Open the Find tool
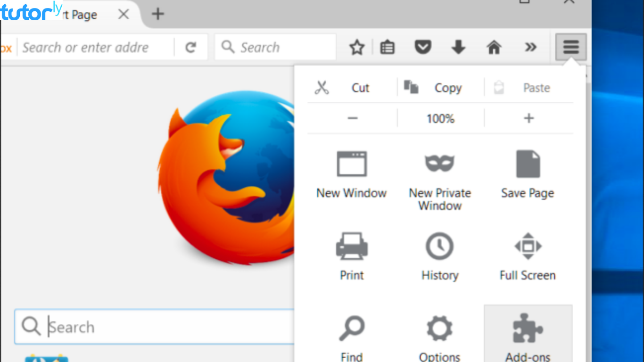This screenshot has height=362, width=644. 352,337
